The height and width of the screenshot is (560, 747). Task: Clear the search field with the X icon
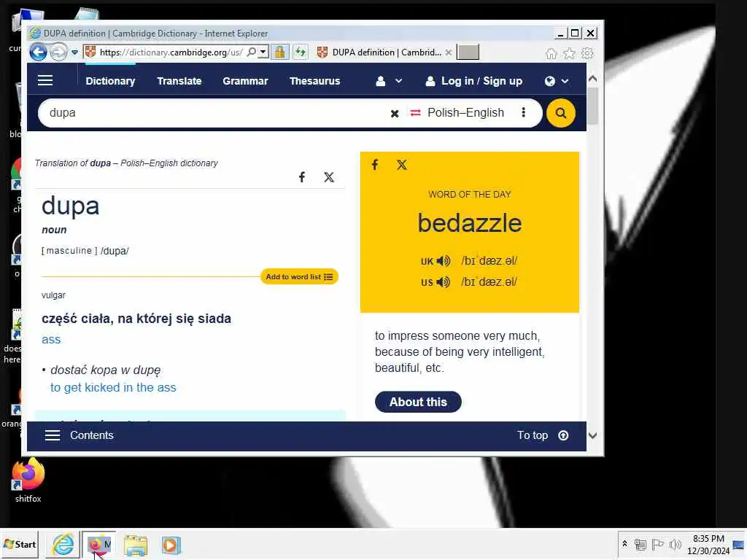(395, 113)
